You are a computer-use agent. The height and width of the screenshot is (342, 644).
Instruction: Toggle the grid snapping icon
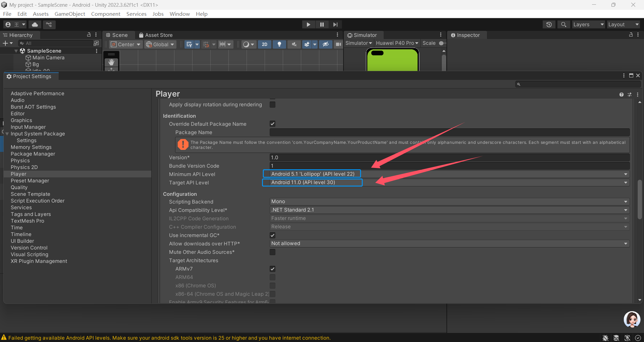point(206,44)
